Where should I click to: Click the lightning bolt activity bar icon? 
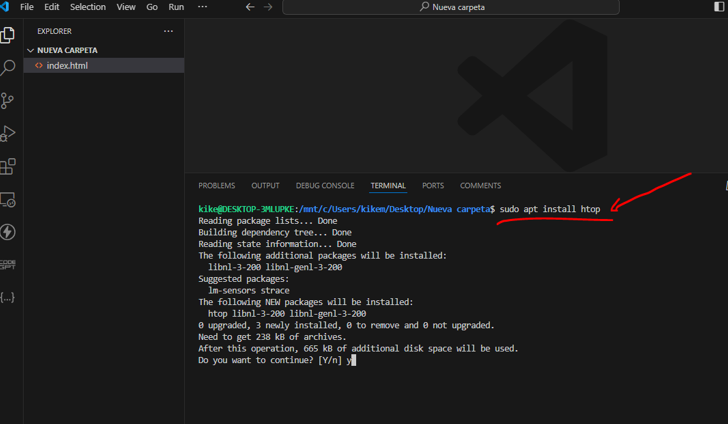[8, 232]
